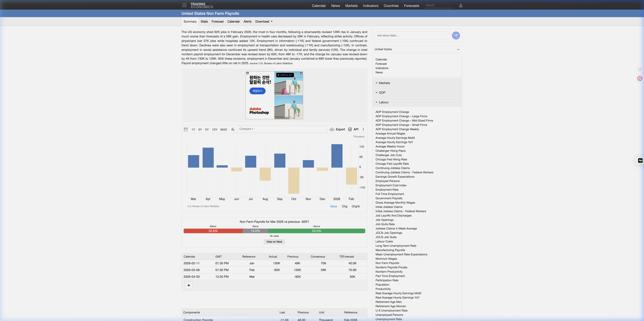Send question with paper plane button
644x321 pixels.
tap(456, 35)
